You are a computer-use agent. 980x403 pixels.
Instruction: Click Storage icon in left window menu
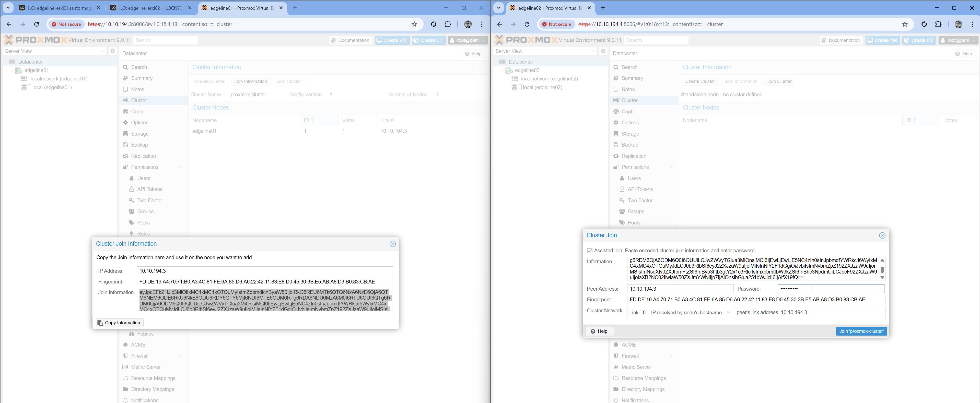[x=125, y=134]
